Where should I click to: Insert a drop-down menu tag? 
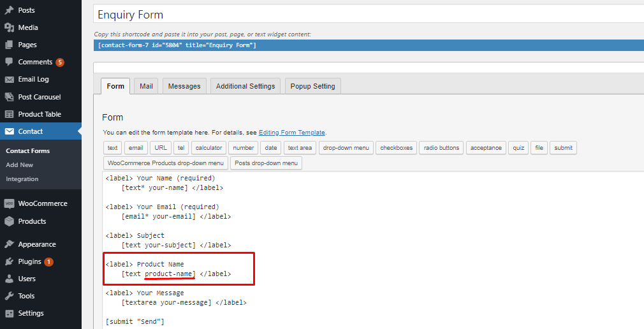[x=346, y=148]
